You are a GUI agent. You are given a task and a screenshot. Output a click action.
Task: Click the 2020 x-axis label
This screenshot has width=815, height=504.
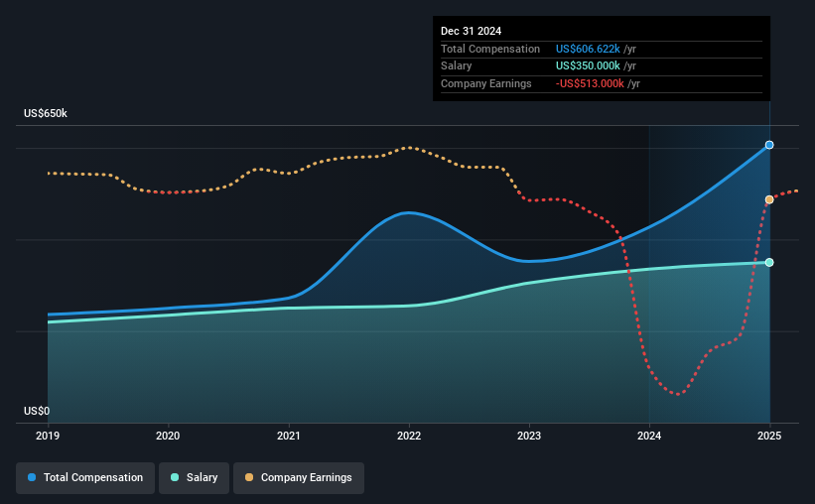click(x=168, y=436)
